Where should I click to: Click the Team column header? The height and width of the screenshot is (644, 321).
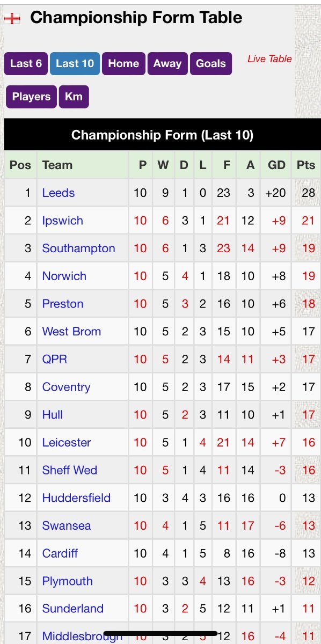(57, 165)
